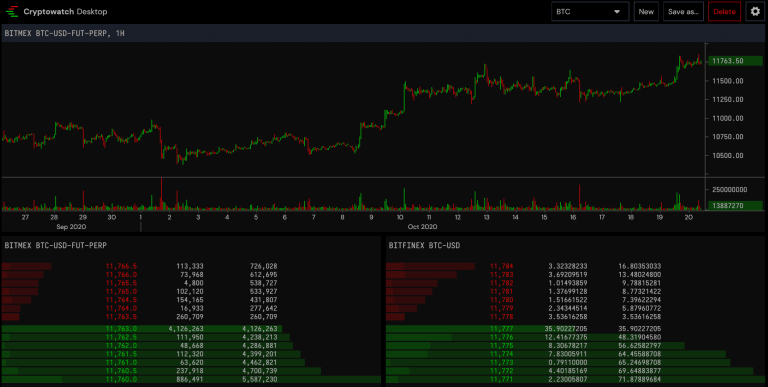Select BitMEX ask price 11,766.0
The width and height of the screenshot is (768, 387).
pyautogui.click(x=121, y=275)
